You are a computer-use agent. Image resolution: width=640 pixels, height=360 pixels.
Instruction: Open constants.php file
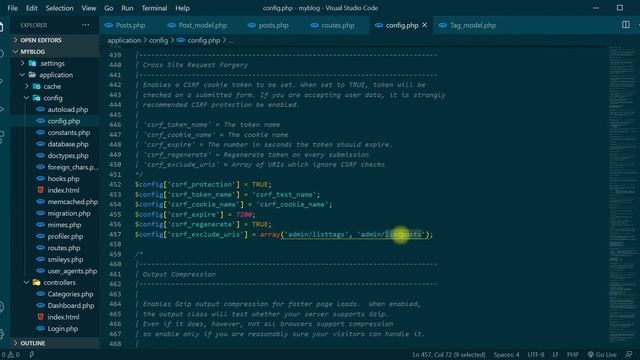[69, 133]
